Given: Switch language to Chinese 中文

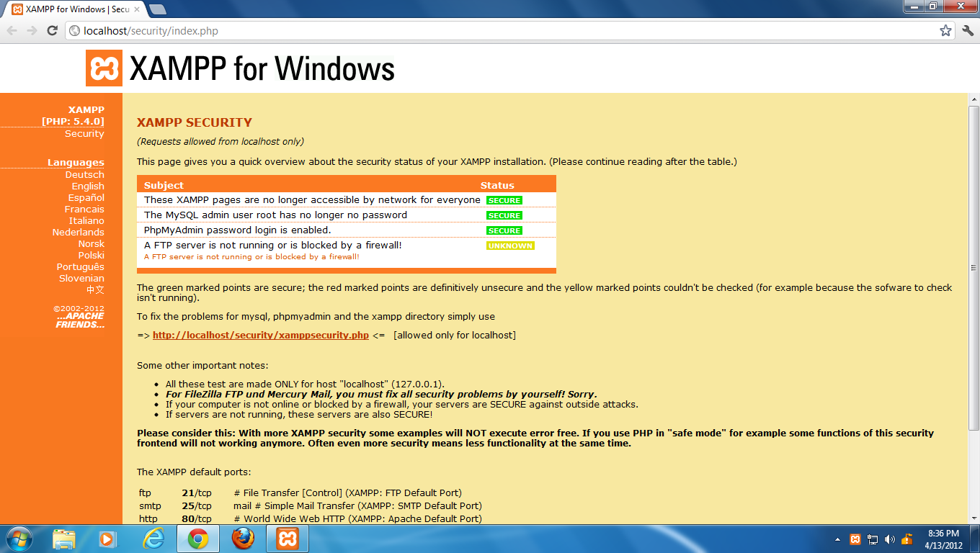Looking at the screenshot, I should tap(95, 290).
